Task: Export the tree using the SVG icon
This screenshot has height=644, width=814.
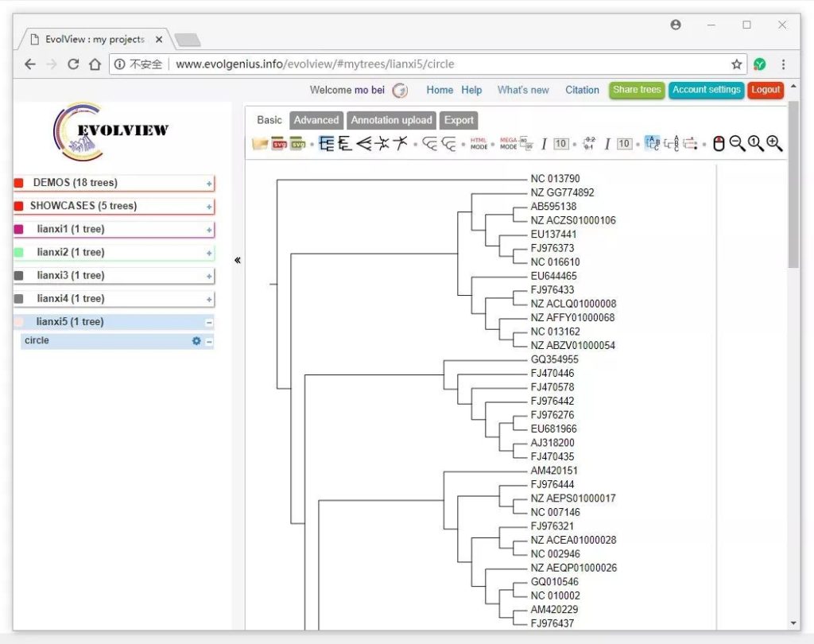Action: point(280,143)
